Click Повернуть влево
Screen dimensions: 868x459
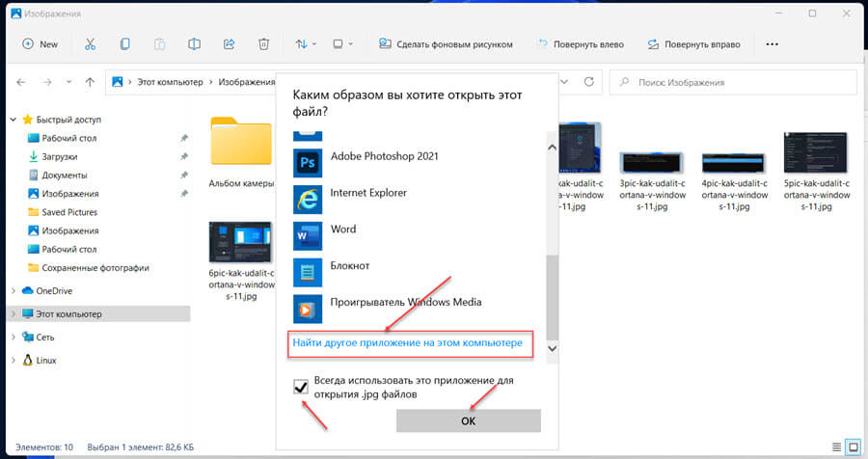[x=581, y=44]
